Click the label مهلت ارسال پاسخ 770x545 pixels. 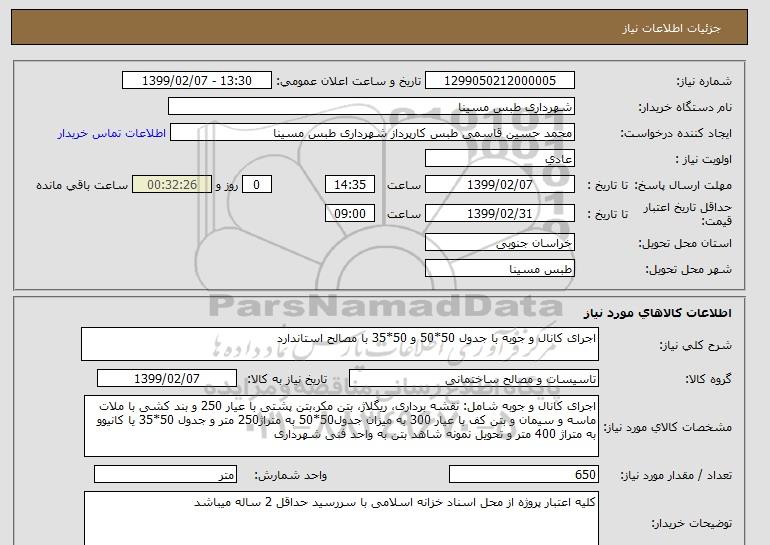tap(684, 185)
